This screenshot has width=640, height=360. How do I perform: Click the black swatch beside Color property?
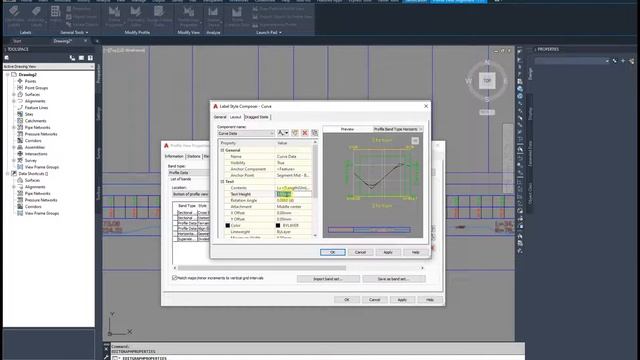click(x=228, y=225)
